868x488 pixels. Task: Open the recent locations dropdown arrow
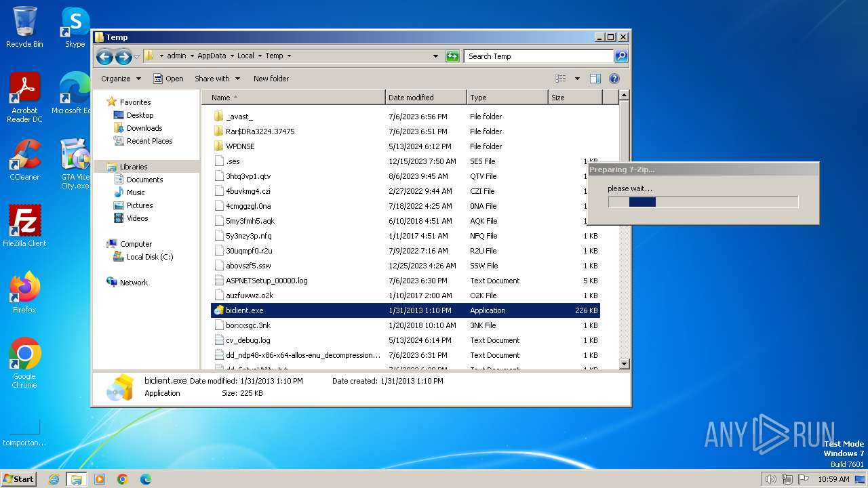(137, 56)
